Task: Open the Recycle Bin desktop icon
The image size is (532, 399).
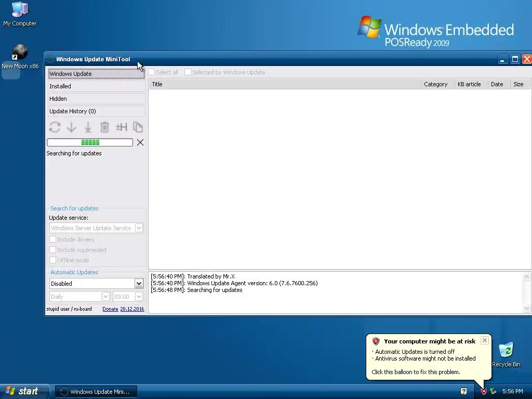Action: (x=506, y=355)
